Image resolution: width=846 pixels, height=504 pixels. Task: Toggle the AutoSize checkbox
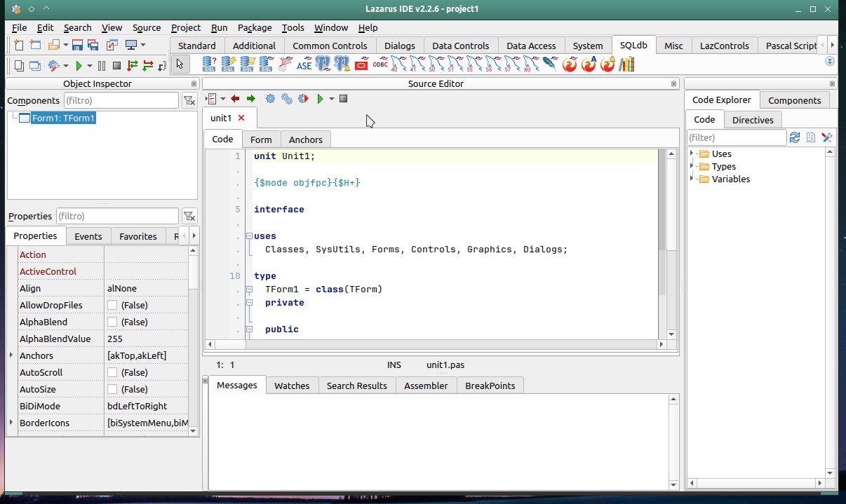click(x=112, y=389)
